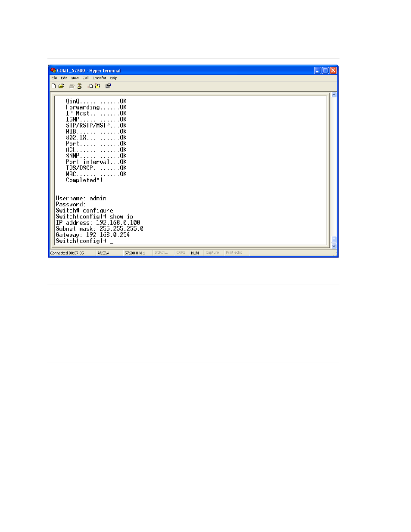Maximize the HyperTerminal window

point(325,71)
